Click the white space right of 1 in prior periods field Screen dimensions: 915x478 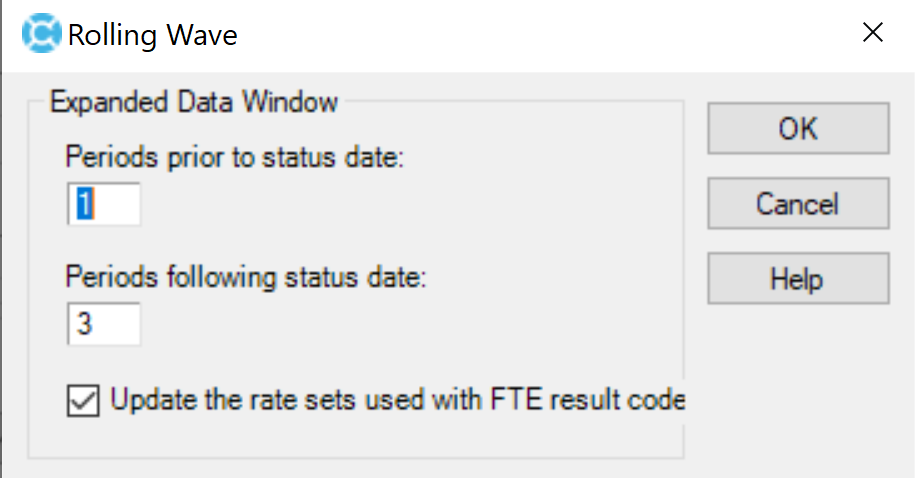[x=117, y=204]
